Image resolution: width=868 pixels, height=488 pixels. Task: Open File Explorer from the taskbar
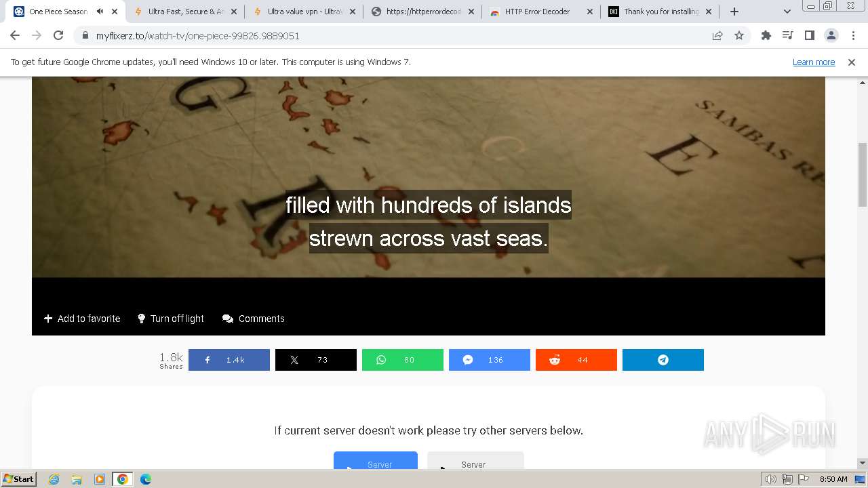point(77,479)
